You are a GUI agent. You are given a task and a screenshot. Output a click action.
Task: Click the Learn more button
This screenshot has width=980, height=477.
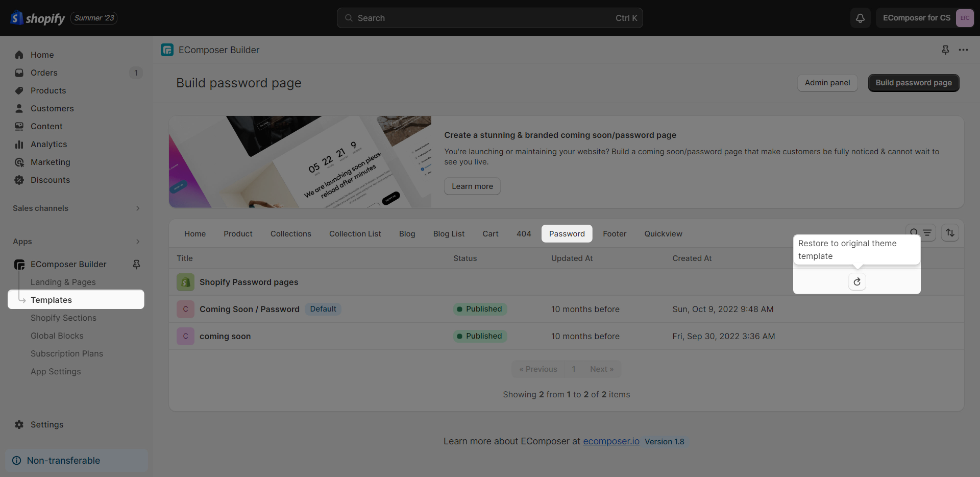click(472, 186)
